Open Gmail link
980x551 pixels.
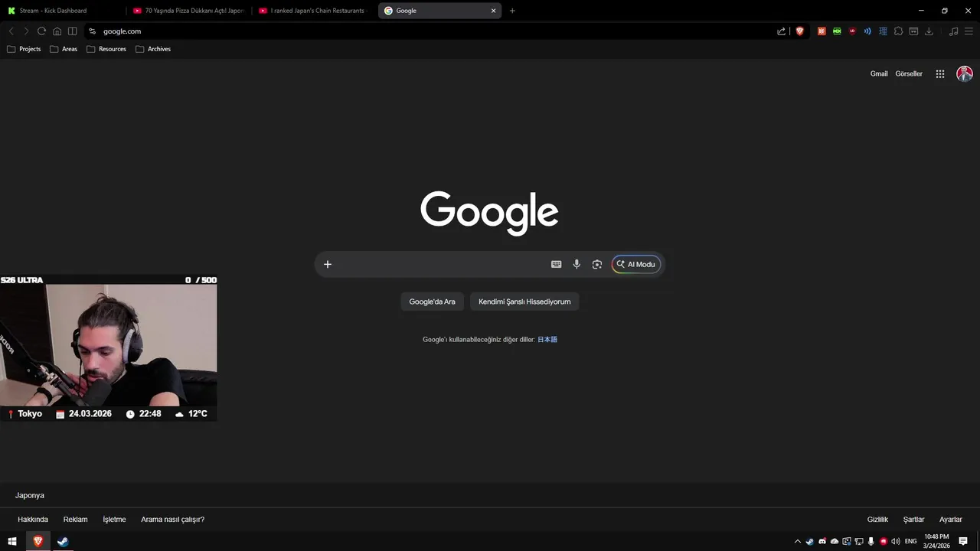coord(879,74)
